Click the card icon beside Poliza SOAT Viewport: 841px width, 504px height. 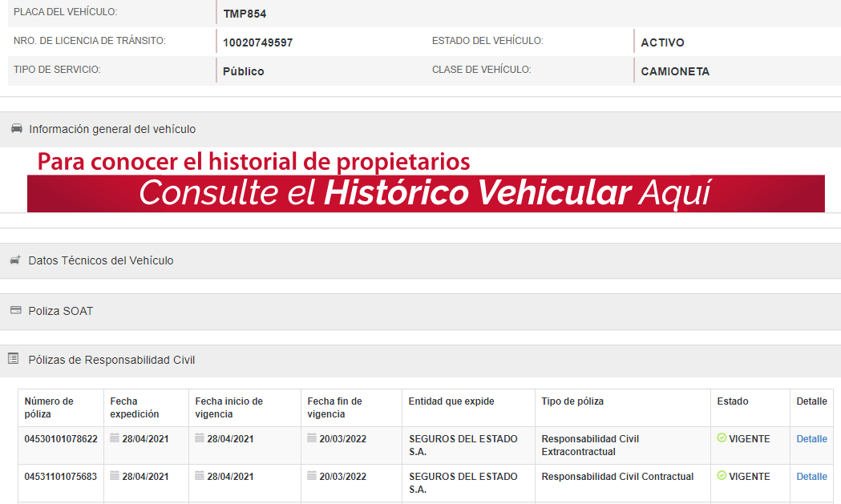(15, 310)
